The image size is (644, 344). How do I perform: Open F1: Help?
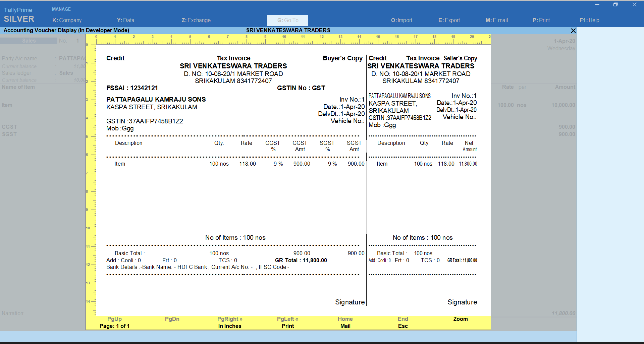pyautogui.click(x=589, y=20)
